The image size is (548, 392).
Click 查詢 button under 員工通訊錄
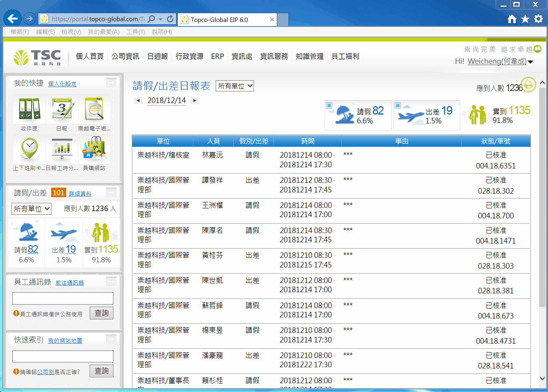pos(101,313)
